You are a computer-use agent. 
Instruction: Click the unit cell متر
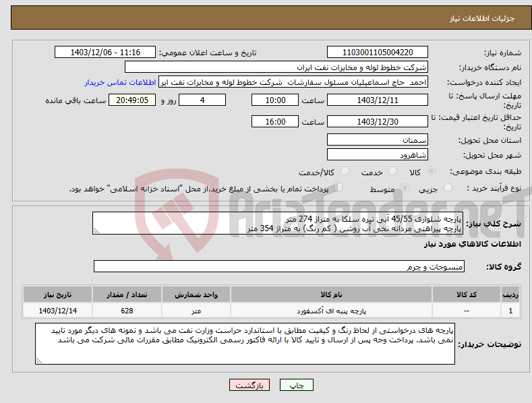196,311
